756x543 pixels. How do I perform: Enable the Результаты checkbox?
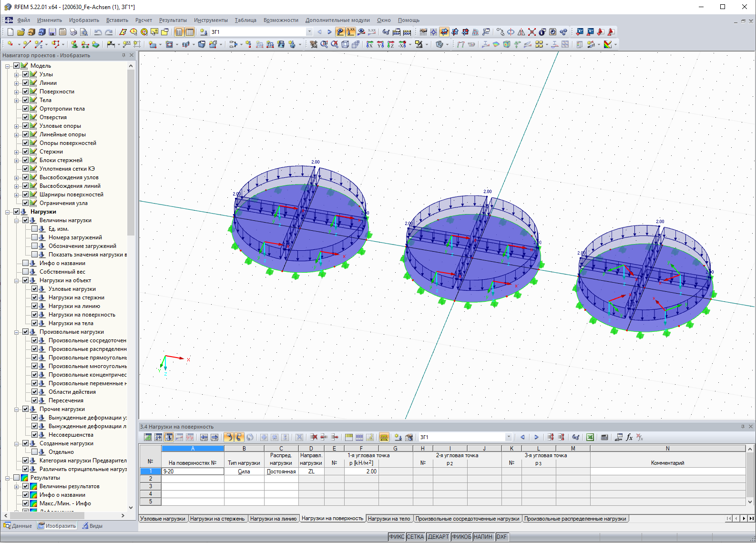coord(16,478)
